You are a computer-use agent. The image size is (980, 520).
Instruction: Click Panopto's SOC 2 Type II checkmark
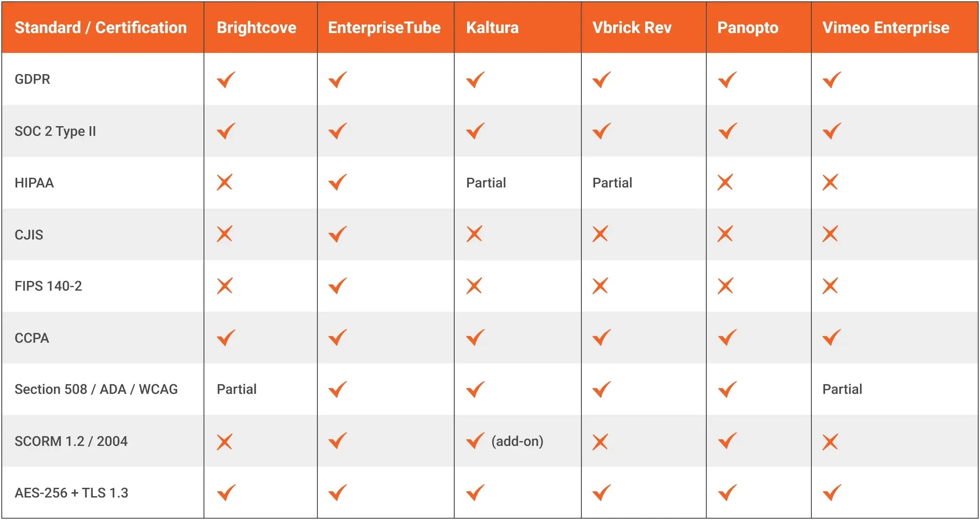(x=727, y=131)
